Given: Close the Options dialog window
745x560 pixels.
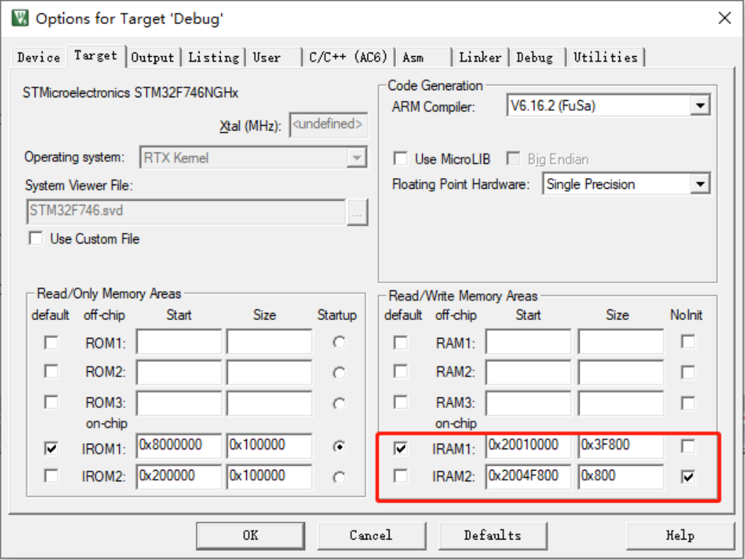Looking at the screenshot, I should coord(724,18).
